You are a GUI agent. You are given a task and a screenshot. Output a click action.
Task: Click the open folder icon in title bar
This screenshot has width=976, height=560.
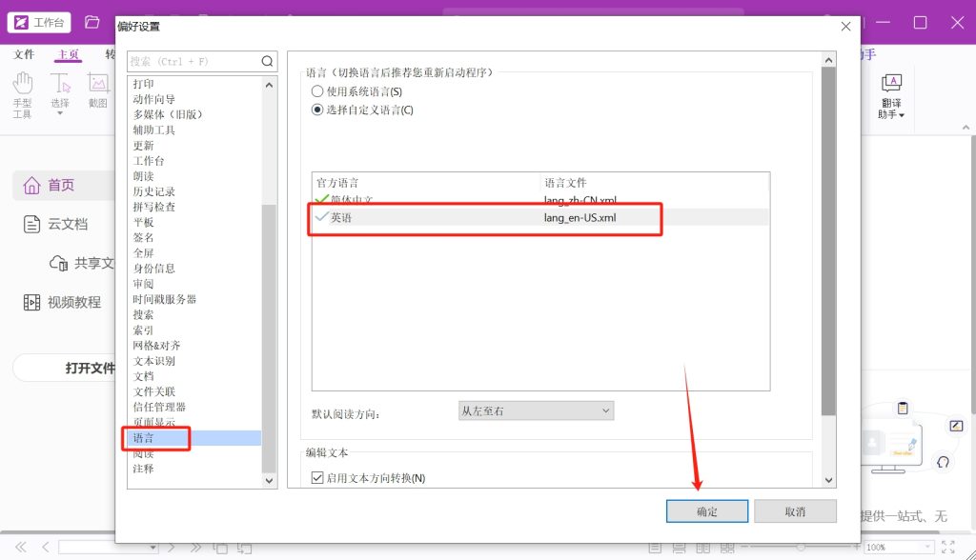point(91,22)
